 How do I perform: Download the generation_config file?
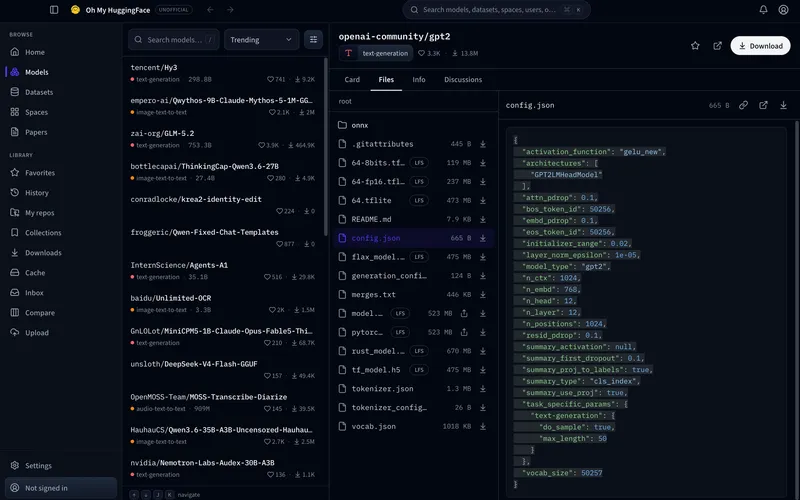pyautogui.click(x=483, y=276)
